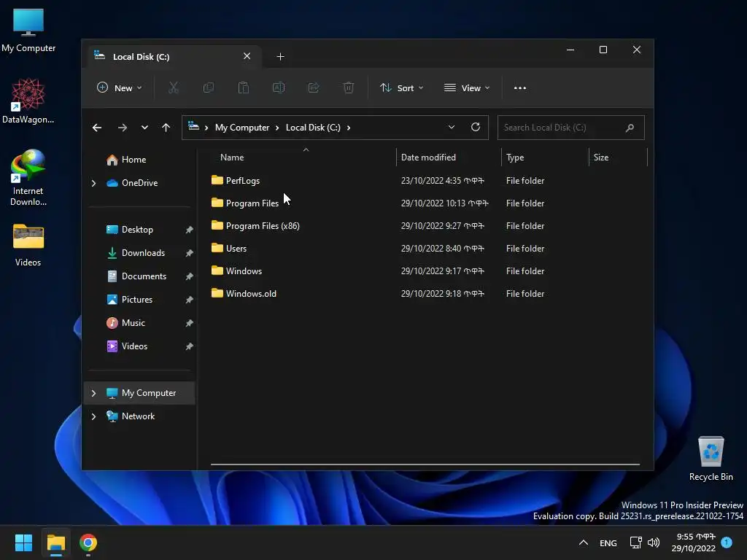Click the Paste clipboard icon

(244, 87)
